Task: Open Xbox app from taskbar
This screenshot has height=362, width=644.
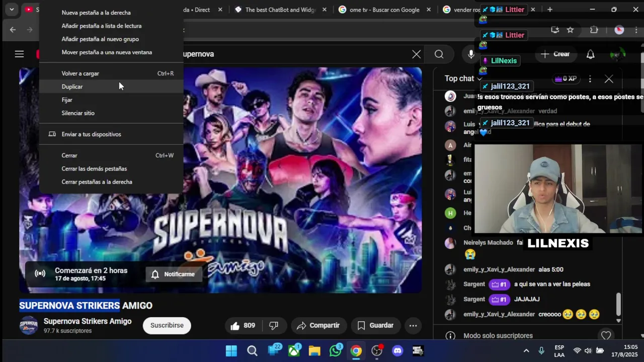Action: coord(294,351)
